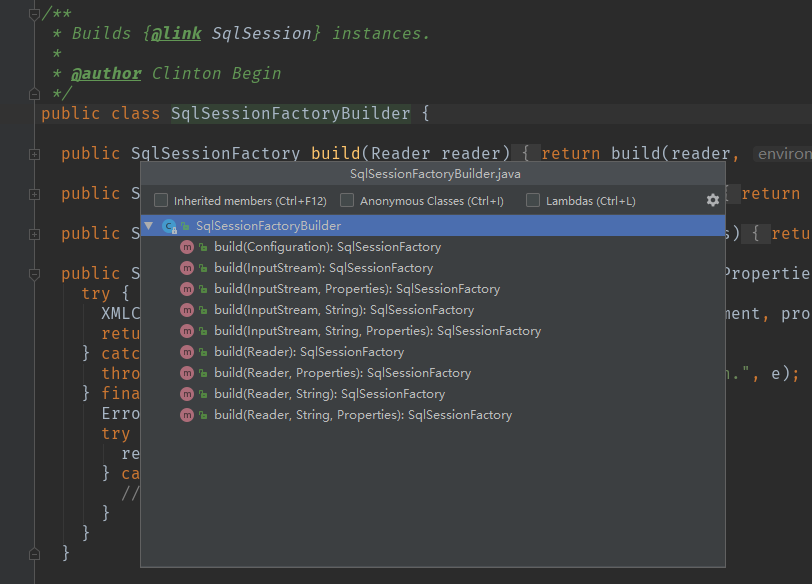
Task: Click method icon for build(InputStream, Properties)
Action: [x=187, y=289]
